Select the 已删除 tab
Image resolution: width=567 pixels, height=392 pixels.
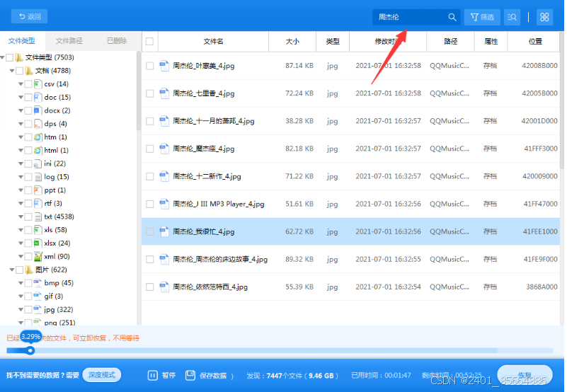[x=117, y=41]
